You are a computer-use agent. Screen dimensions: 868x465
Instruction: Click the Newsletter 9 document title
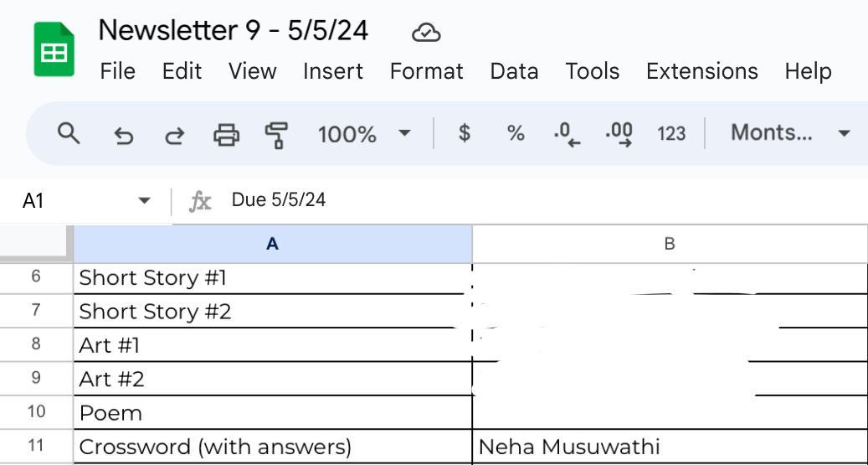[234, 31]
